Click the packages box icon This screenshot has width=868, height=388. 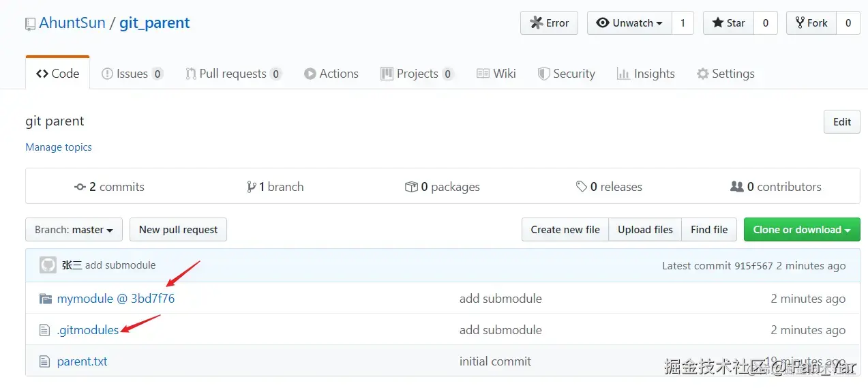[411, 187]
